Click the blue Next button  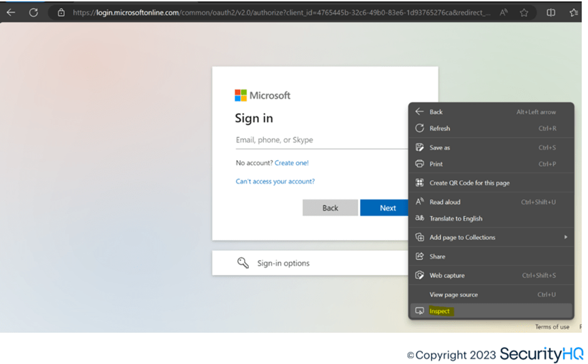(384, 208)
